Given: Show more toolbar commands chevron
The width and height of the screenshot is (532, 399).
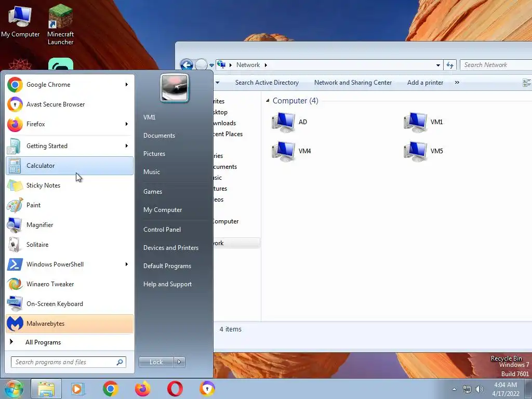Looking at the screenshot, I should pyautogui.click(x=457, y=83).
